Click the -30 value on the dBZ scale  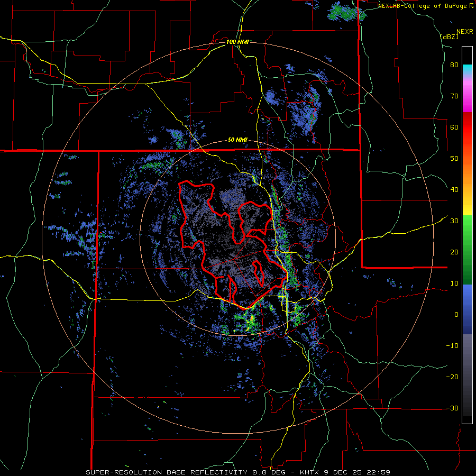pyautogui.click(x=452, y=408)
